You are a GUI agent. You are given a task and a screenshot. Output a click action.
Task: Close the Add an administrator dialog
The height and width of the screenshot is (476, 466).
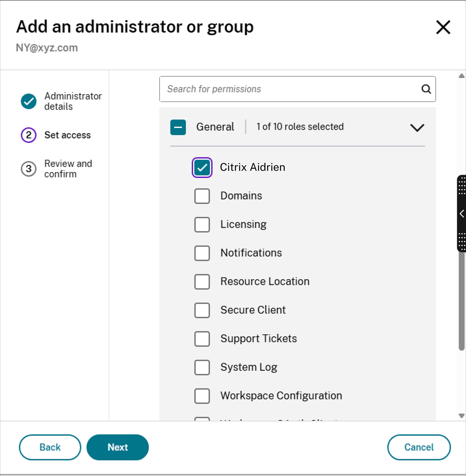443,27
